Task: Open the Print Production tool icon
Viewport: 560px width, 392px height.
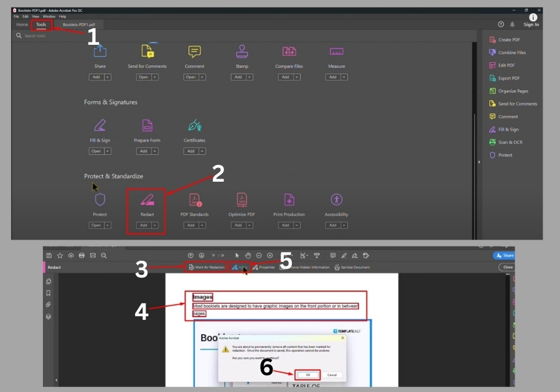Action: [x=289, y=200]
